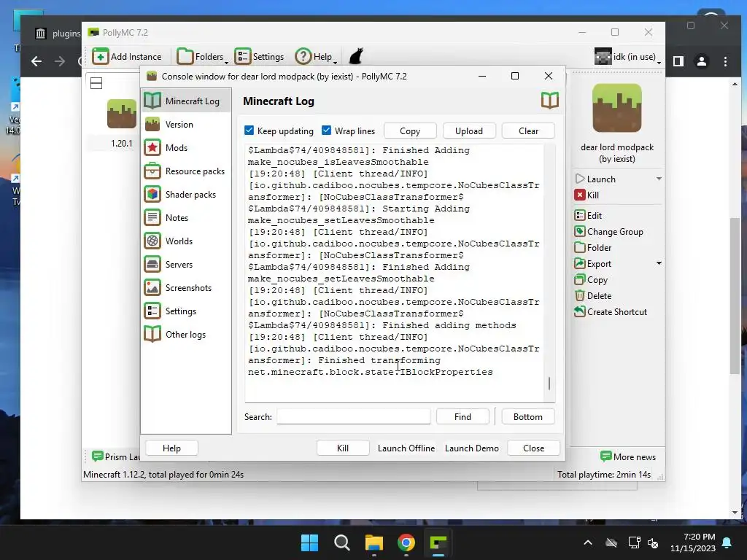The width and height of the screenshot is (747, 560).
Task: Click the red Kill icon in side panel
Action: click(x=580, y=195)
